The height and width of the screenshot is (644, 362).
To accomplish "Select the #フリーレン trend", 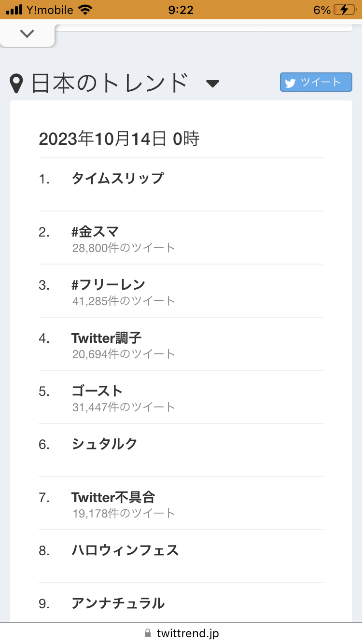I will (108, 285).
